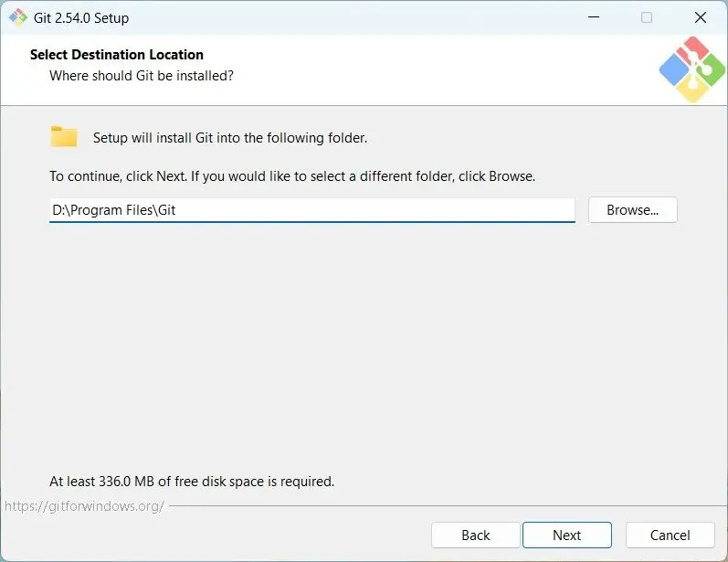
Task: Click the disabled maximize button
Action: point(647,17)
